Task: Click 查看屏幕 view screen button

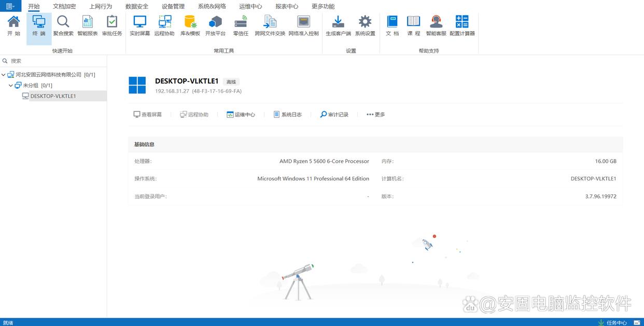Action: [148, 115]
